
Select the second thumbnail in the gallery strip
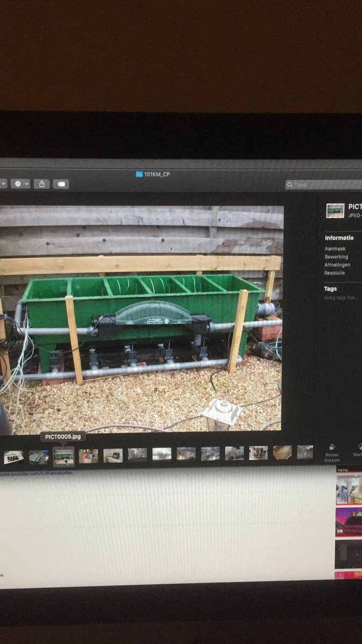(x=39, y=456)
